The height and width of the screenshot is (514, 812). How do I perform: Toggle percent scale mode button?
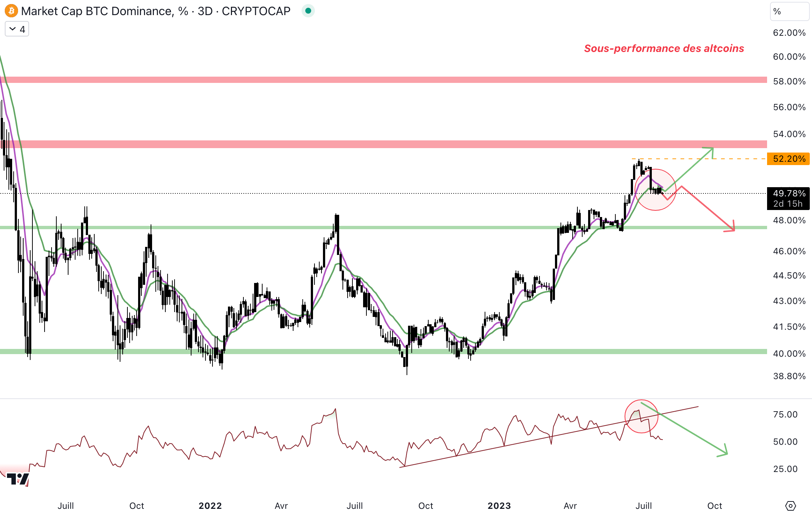pyautogui.click(x=789, y=12)
